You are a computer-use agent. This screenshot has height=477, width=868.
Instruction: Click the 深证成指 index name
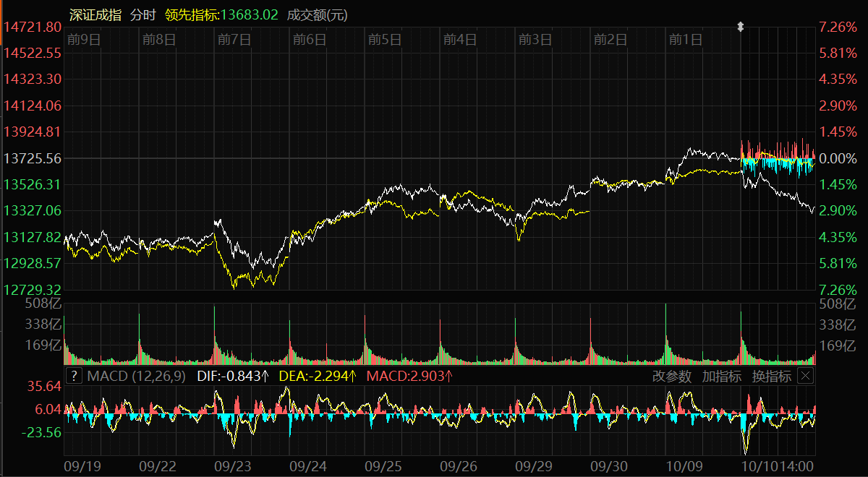pyautogui.click(x=94, y=14)
